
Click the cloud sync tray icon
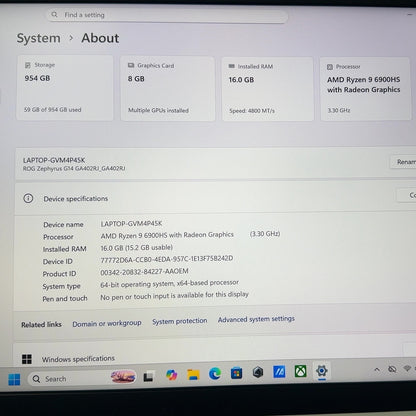[x=392, y=369]
